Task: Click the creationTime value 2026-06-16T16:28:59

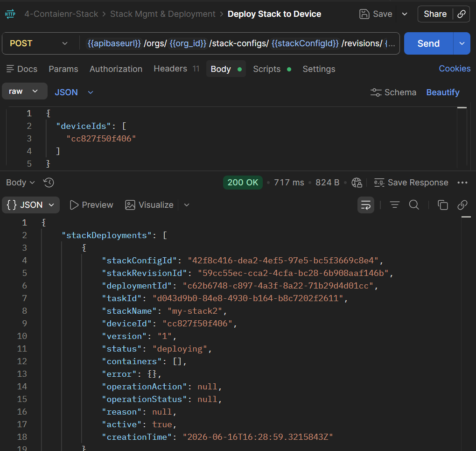Action: [258, 437]
